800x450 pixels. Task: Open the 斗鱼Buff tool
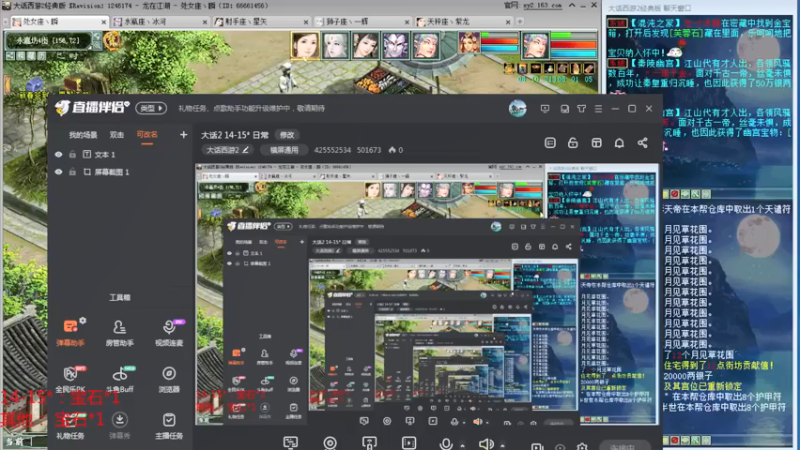(119, 379)
